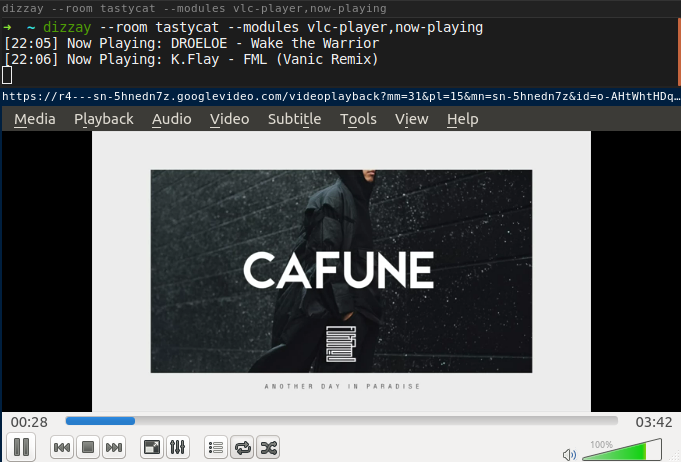Screen dimensions: 681x462
Task: Open the View menu
Action: pyautogui.click(x=412, y=119)
